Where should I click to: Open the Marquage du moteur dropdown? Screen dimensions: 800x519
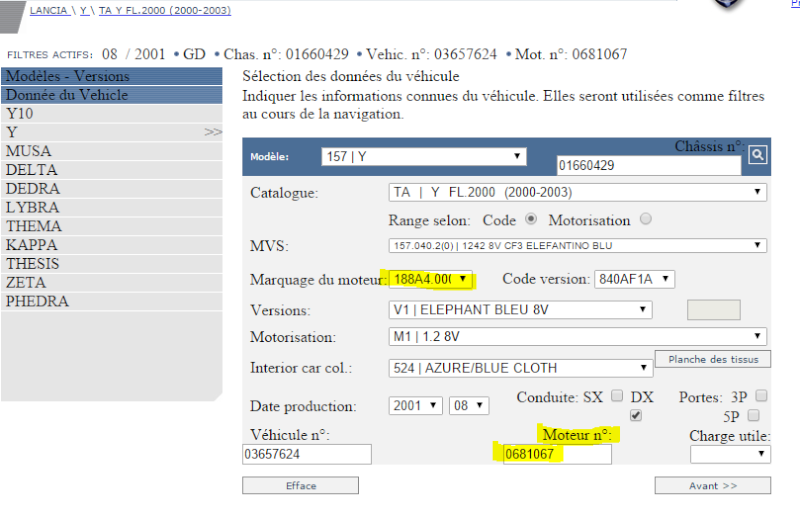[431, 279]
